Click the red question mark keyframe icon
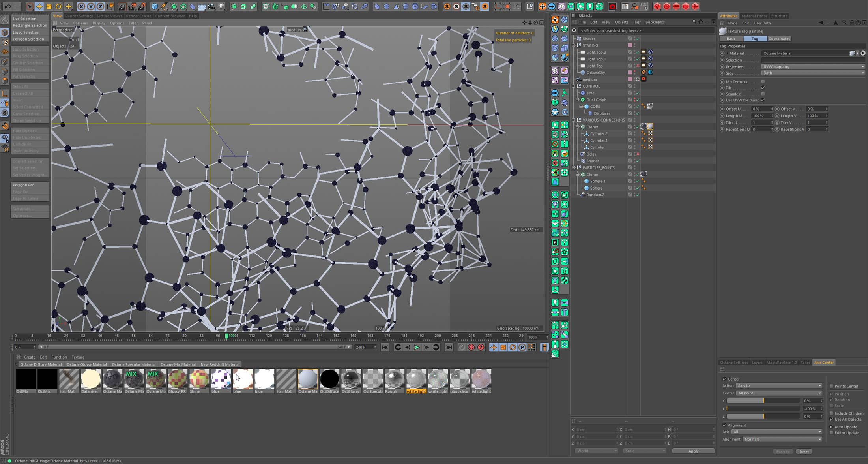The height and width of the screenshot is (464, 868). (x=481, y=347)
